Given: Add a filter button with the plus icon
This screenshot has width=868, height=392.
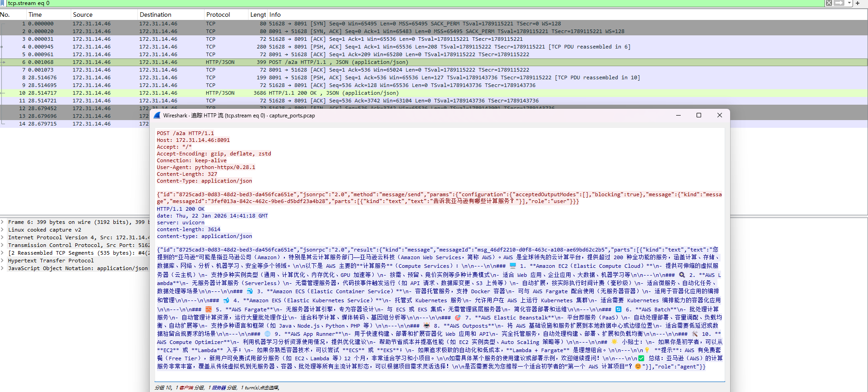Looking at the screenshot, I should pyautogui.click(x=858, y=3).
